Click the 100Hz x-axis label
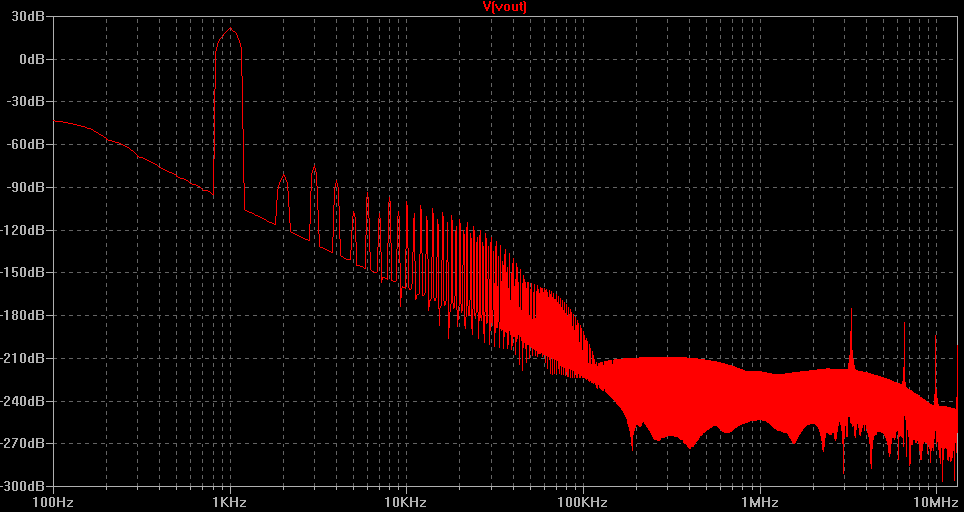Screen dimensions: 964x512 [x=53, y=503]
